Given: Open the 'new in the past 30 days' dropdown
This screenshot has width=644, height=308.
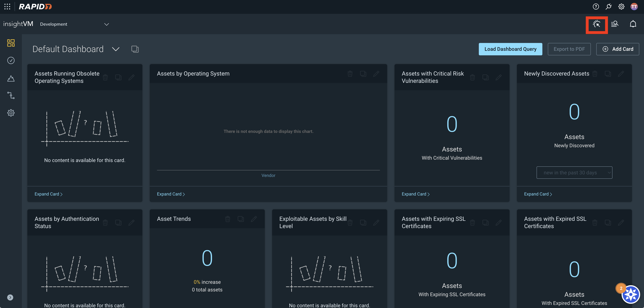Looking at the screenshot, I should click(574, 173).
